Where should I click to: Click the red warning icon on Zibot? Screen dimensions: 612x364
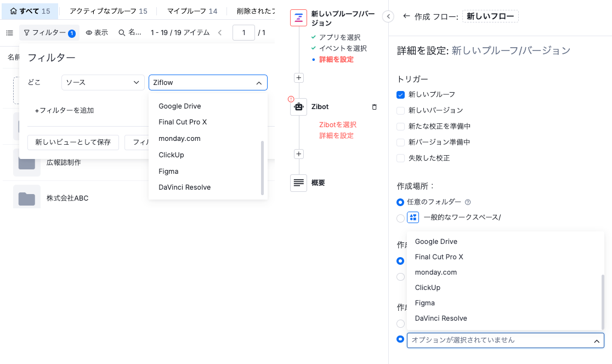[x=291, y=99]
